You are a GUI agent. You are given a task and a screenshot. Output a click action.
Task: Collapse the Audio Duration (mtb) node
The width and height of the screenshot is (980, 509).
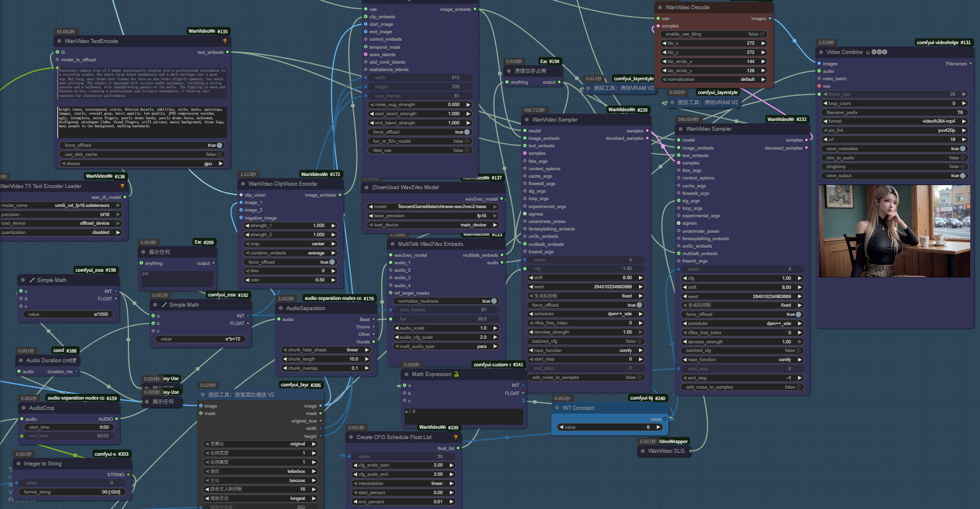pyautogui.click(x=20, y=361)
